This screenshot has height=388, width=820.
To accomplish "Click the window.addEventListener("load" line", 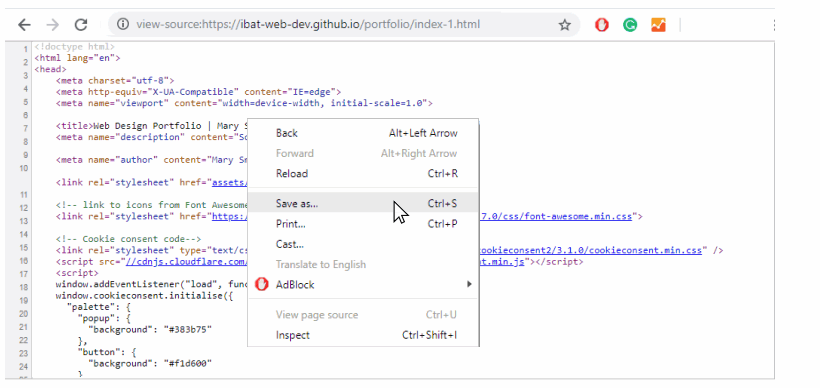I will (151, 284).
